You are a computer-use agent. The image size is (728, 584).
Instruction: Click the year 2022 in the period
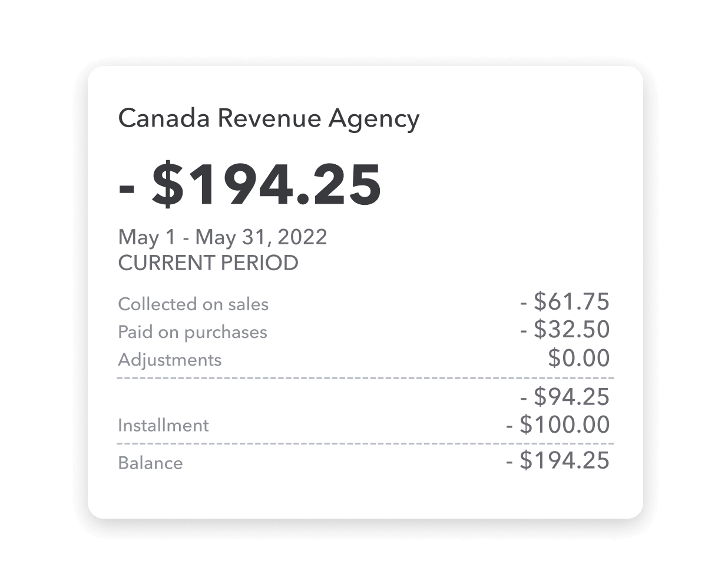(x=302, y=237)
